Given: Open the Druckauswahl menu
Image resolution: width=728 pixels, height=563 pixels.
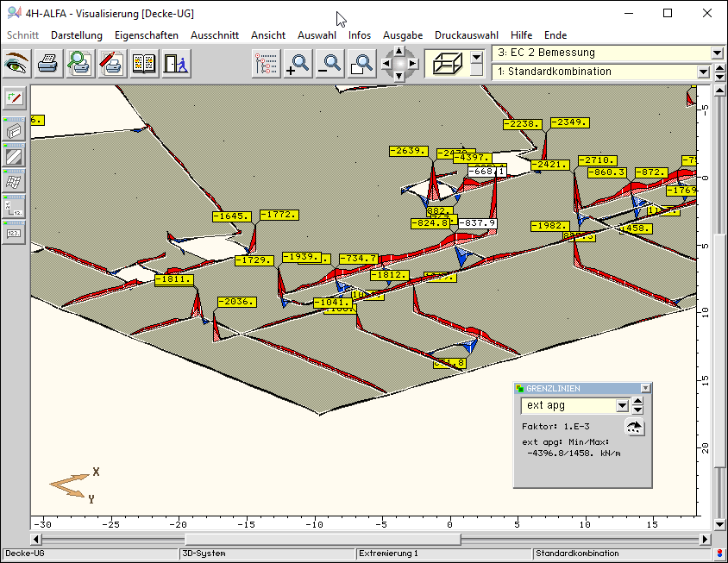Looking at the screenshot, I should (x=466, y=35).
